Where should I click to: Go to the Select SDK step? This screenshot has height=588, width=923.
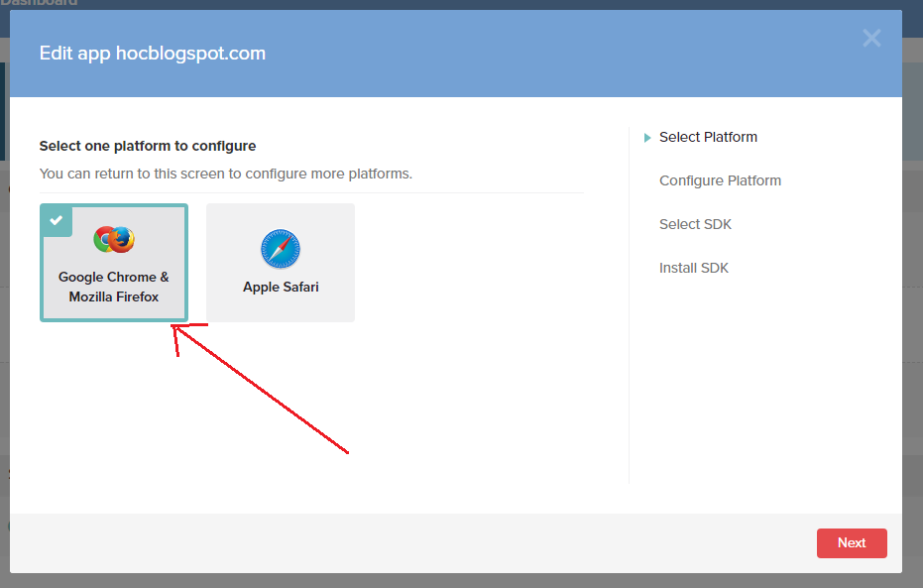click(x=695, y=224)
